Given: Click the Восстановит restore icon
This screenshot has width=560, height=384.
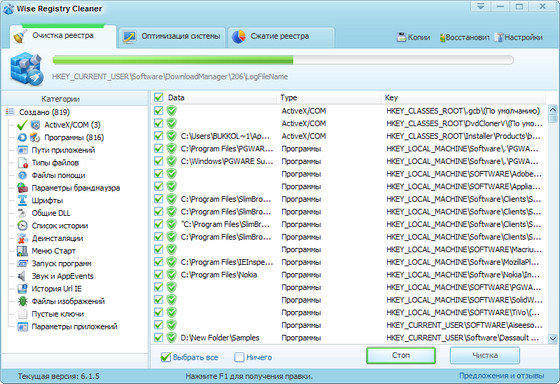Looking at the screenshot, I should point(442,37).
